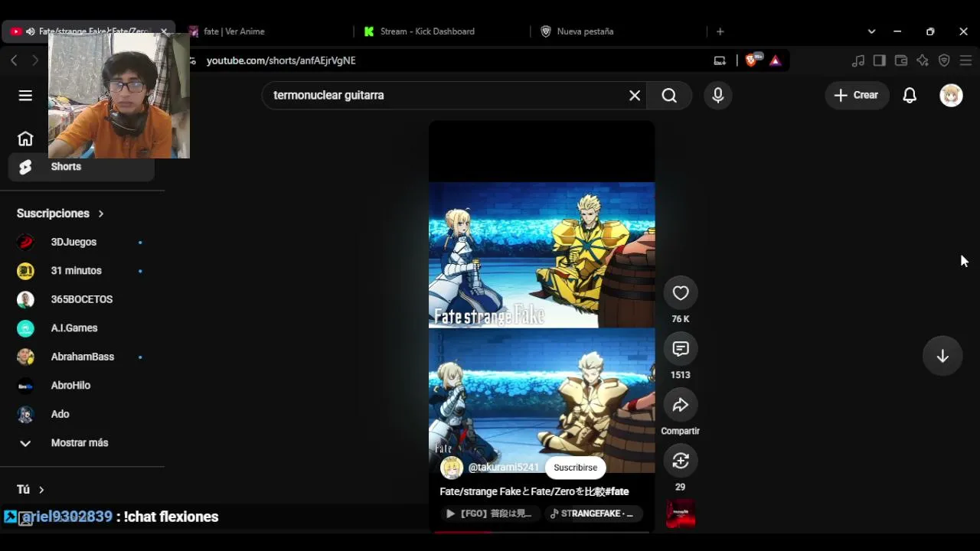Image resolution: width=980 pixels, height=551 pixels.
Task: Click the takurami5241 channel avatar
Action: click(452, 468)
